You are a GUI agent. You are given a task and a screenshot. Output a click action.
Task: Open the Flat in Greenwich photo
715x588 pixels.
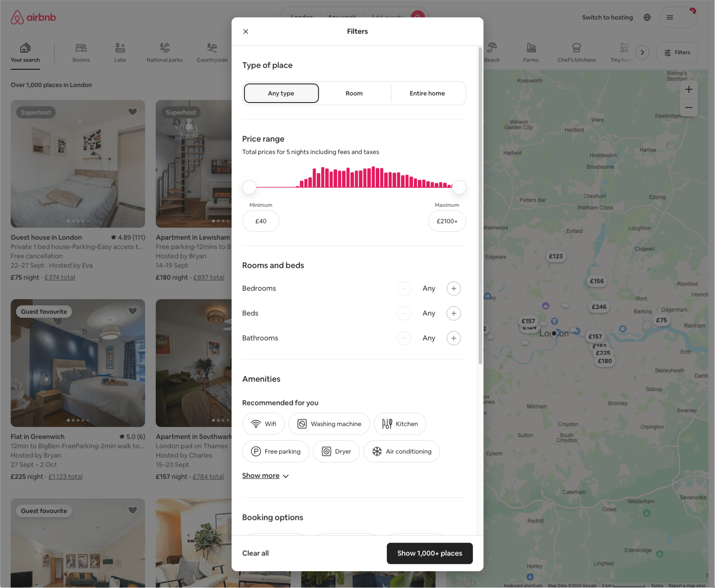pos(78,363)
